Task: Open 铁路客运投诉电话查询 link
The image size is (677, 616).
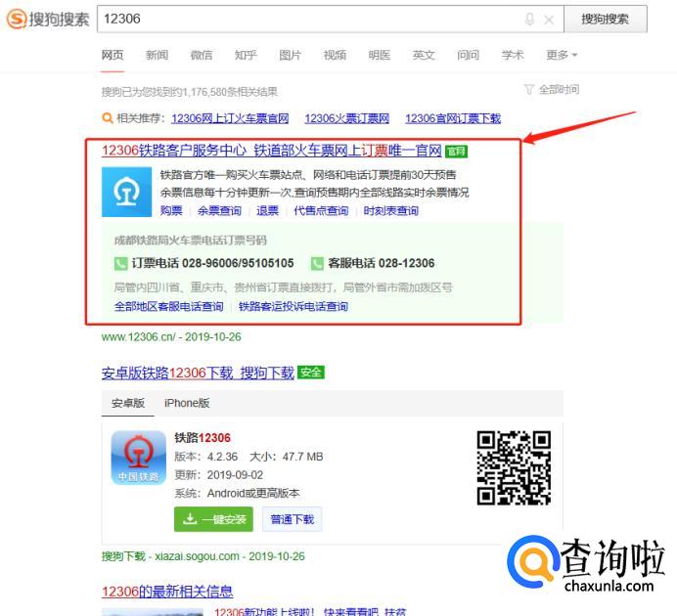Action: (x=293, y=307)
